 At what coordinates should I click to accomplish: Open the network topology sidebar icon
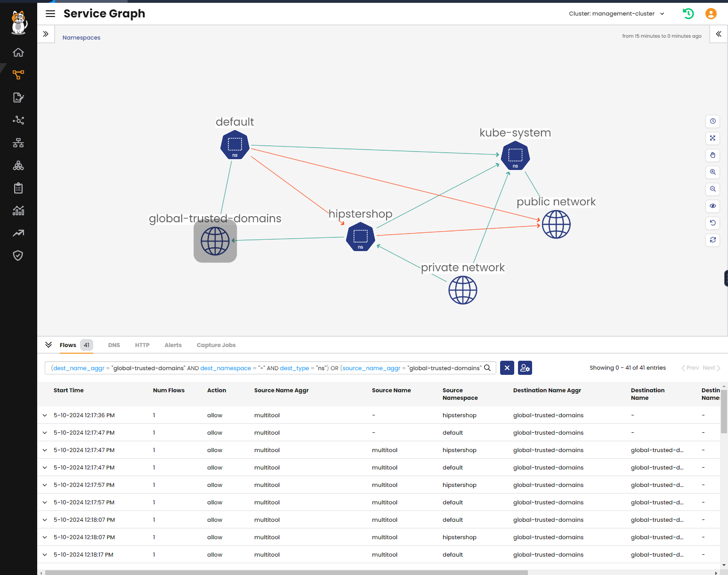[x=18, y=143]
